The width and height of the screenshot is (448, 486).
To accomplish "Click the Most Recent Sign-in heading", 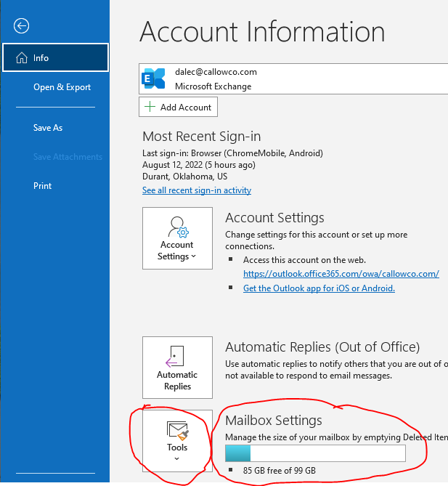I will pos(201,137).
